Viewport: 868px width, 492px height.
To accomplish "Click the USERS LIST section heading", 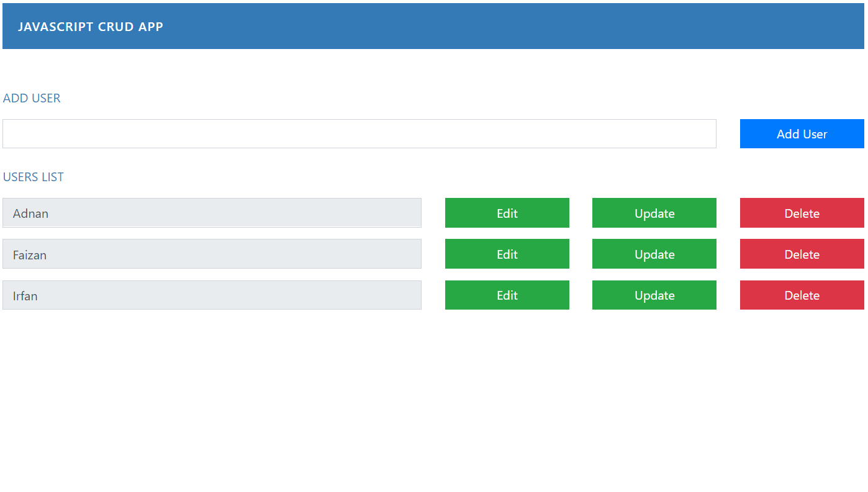I will coord(34,177).
